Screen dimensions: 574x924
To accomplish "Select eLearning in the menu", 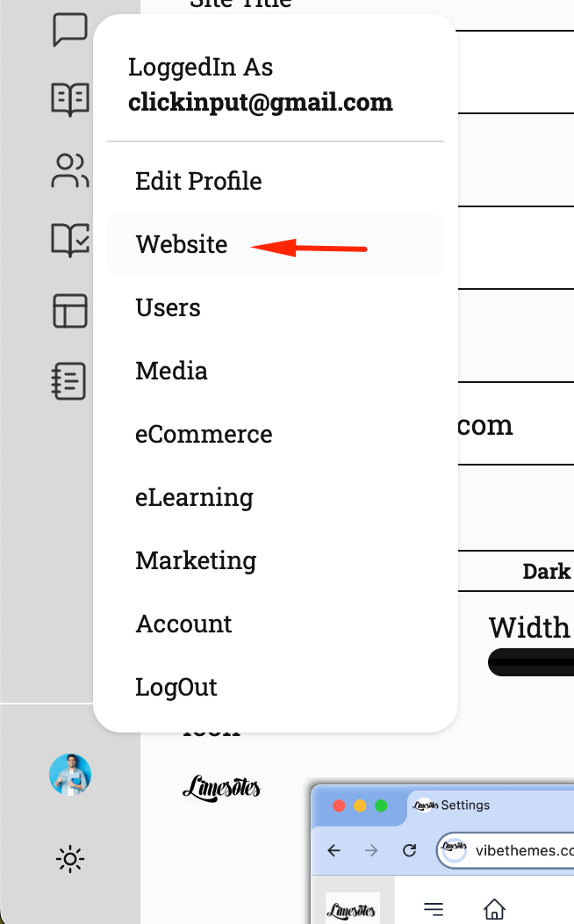I will pos(194,497).
